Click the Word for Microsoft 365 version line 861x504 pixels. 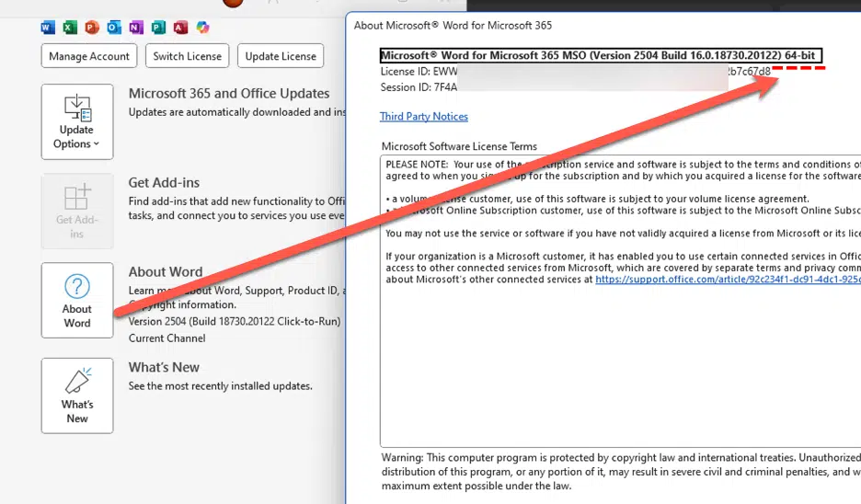click(x=602, y=55)
